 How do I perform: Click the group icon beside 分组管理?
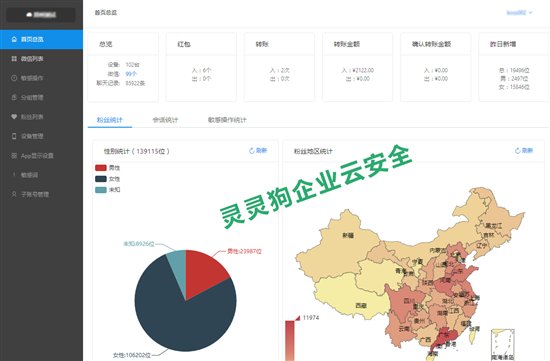point(14,97)
